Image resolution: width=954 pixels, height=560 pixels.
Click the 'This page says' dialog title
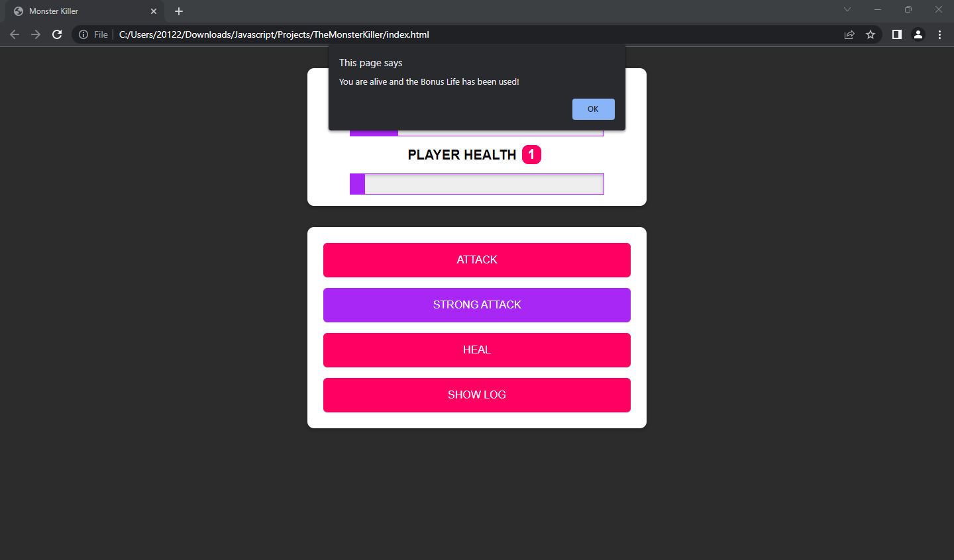(x=371, y=63)
